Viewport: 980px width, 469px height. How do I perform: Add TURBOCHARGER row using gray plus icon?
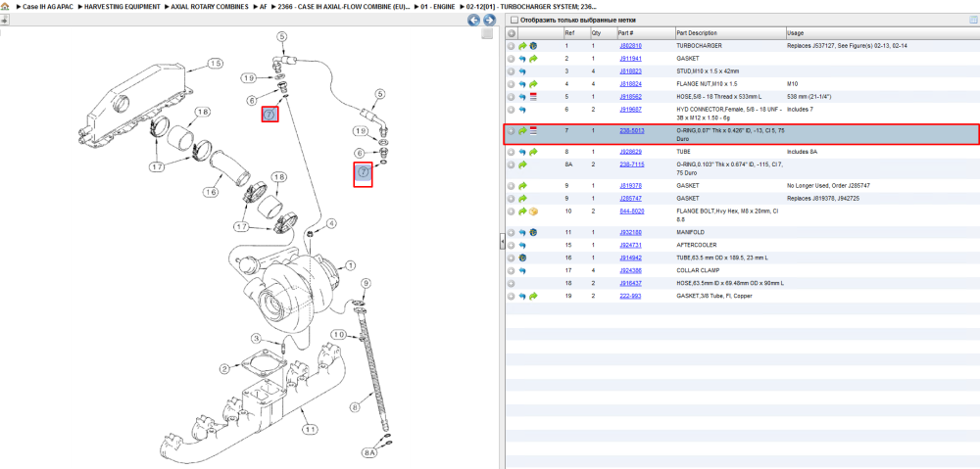click(x=512, y=46)
